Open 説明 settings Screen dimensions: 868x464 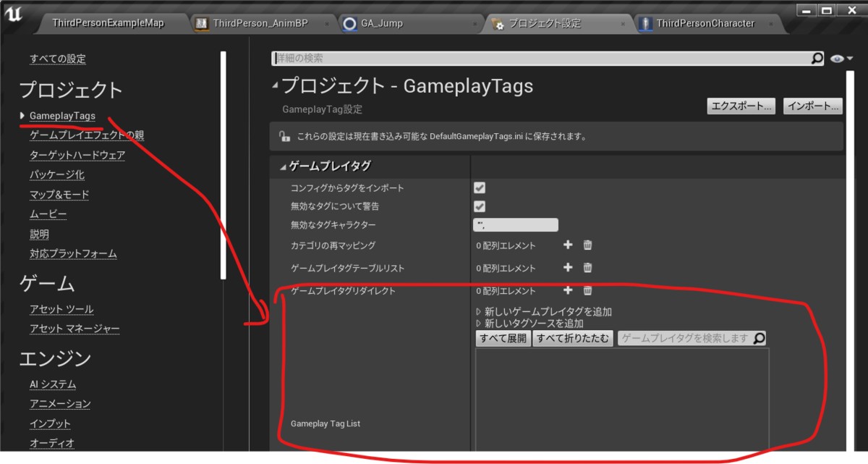pos(39,234)
